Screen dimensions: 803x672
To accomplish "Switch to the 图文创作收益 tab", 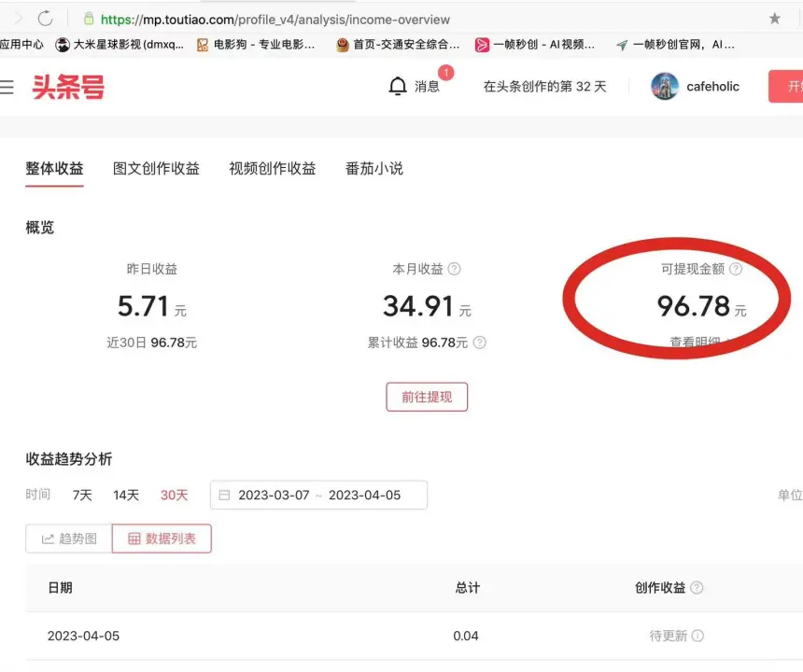I will [155, 168].
